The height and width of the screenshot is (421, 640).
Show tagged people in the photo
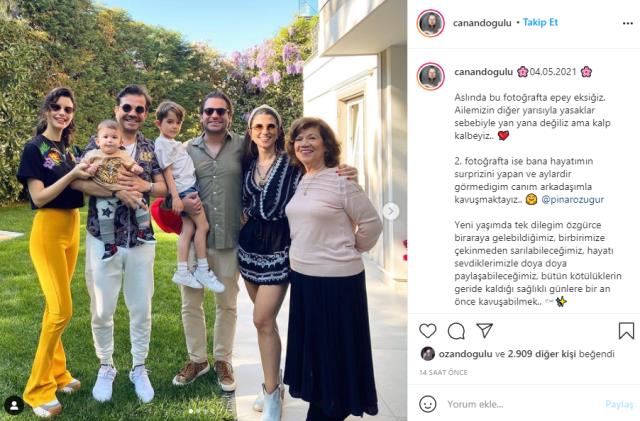click(x=14, y=405)
